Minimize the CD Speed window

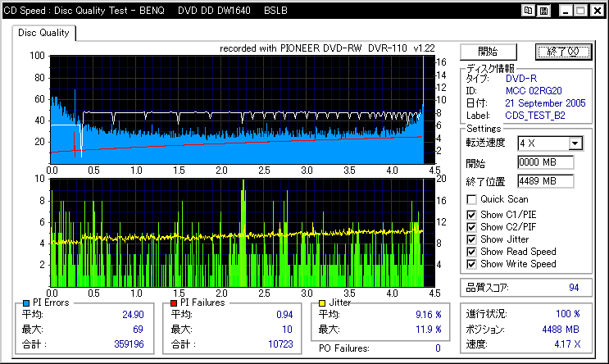tap(564, 10)
